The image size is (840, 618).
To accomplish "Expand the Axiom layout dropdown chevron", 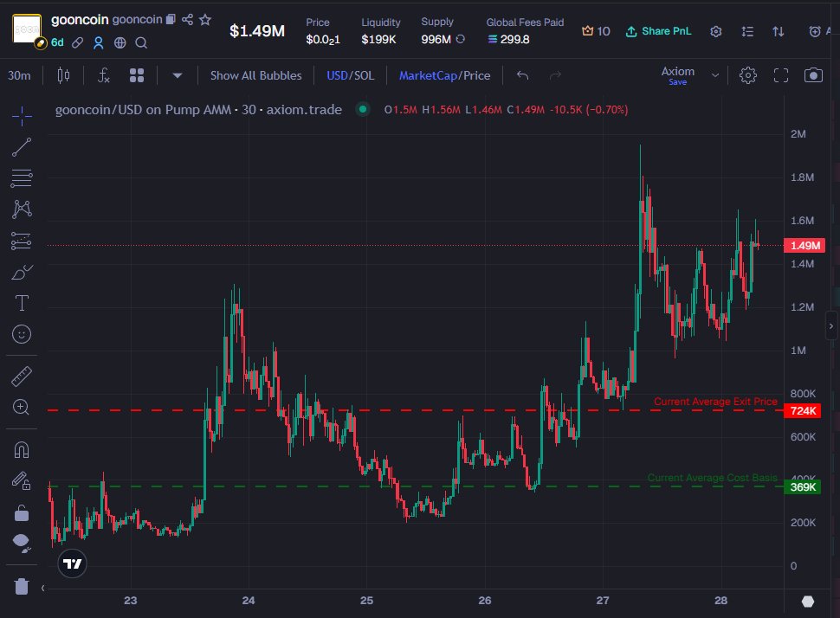I will 714,75.
